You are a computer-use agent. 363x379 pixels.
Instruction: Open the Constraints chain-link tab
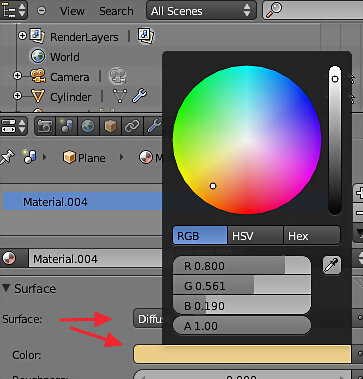(x=132, y=126)
